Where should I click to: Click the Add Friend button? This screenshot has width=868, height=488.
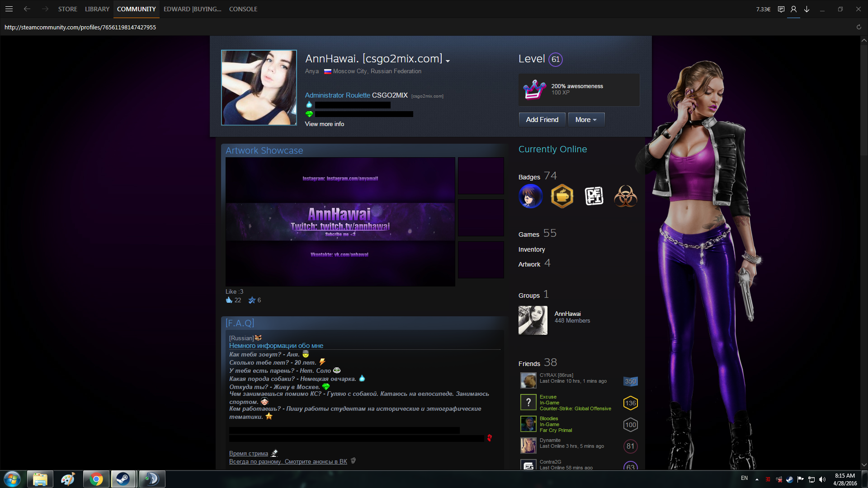542,120
